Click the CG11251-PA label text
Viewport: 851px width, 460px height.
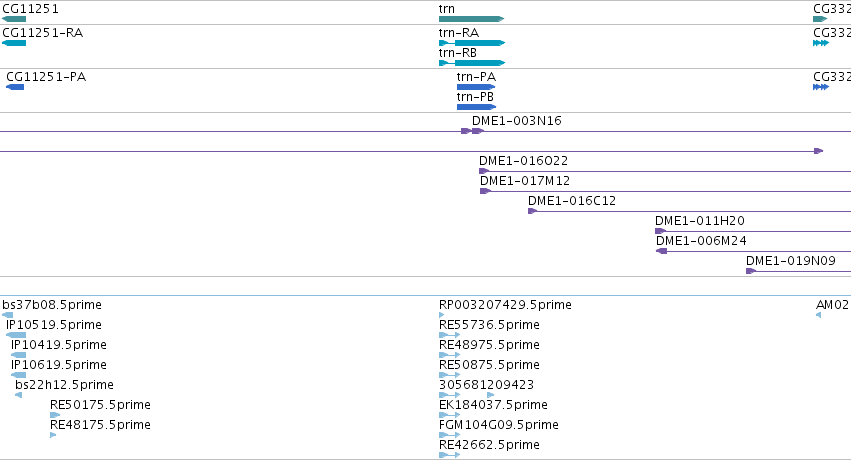[46, 76]
